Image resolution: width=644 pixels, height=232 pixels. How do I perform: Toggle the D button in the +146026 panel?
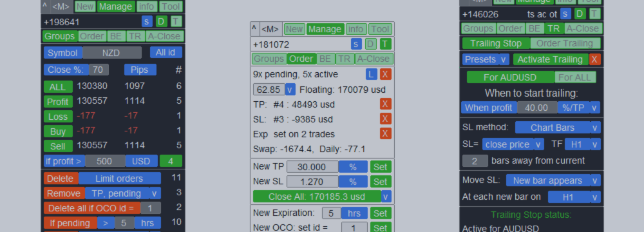[580, 14]
